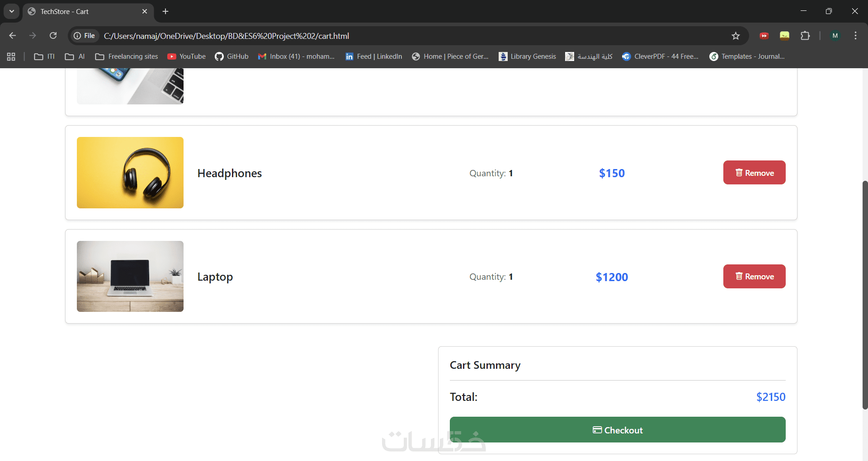Open a new browser tab
The height and width of the screenshot is (461, 868).
(x=165, y=11)
